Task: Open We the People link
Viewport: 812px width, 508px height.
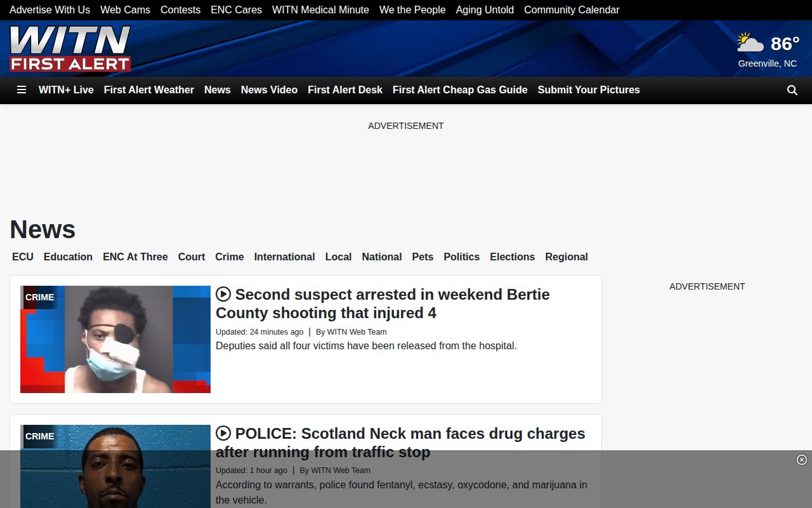Action: [412, 10]
